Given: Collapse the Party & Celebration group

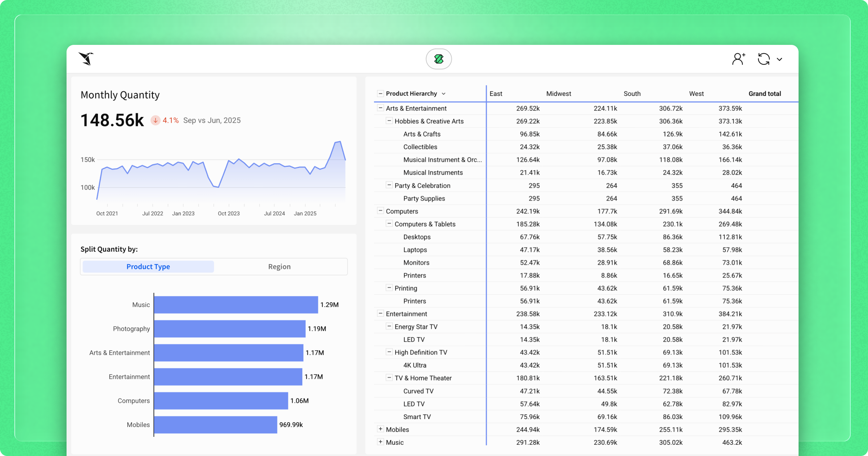Looking at the screenshot, I should click(x=389, y=185).
